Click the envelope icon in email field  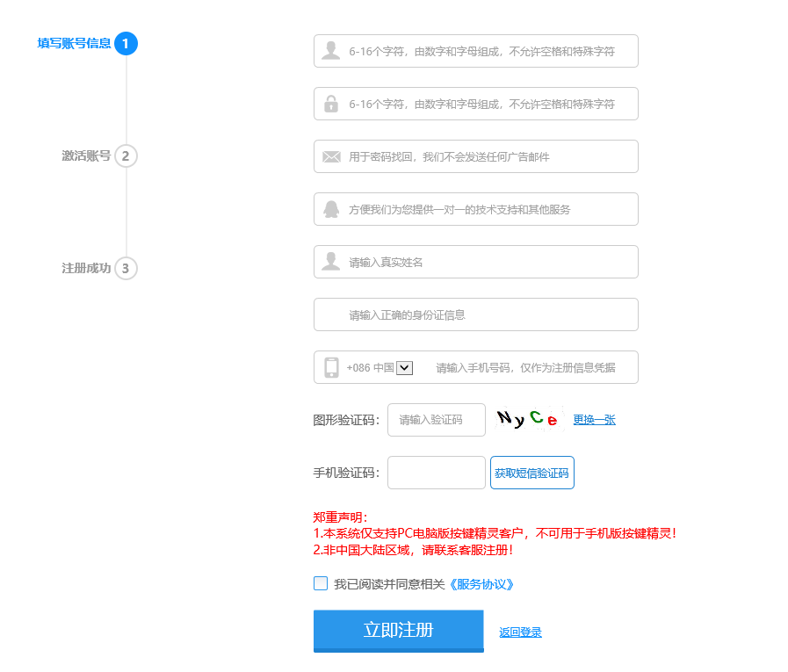coord(331,156)
